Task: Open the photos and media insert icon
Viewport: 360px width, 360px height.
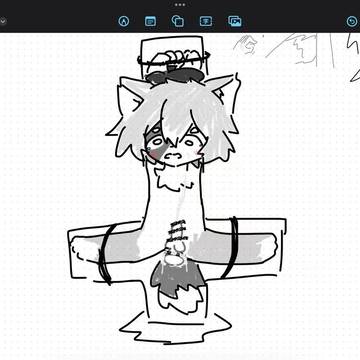Action: point(235,21)
